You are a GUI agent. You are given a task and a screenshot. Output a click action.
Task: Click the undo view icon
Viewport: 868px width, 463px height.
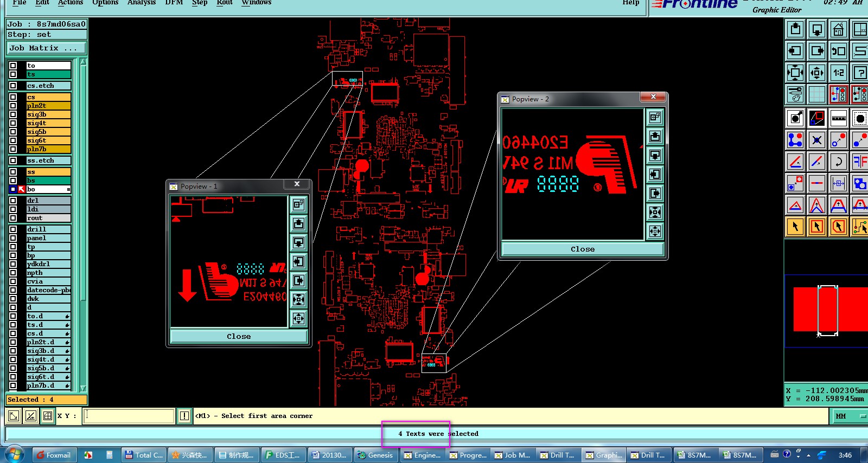[x=838, y=51]
